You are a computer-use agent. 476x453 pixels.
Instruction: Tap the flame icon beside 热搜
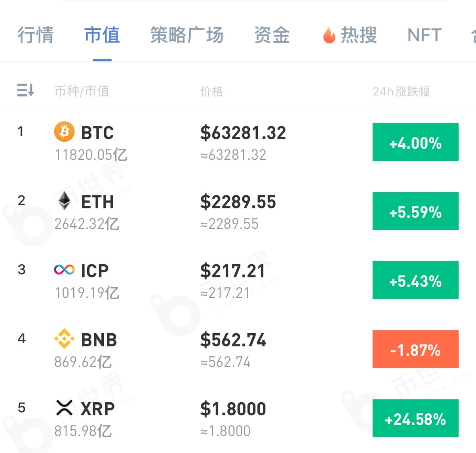(329, 35)
